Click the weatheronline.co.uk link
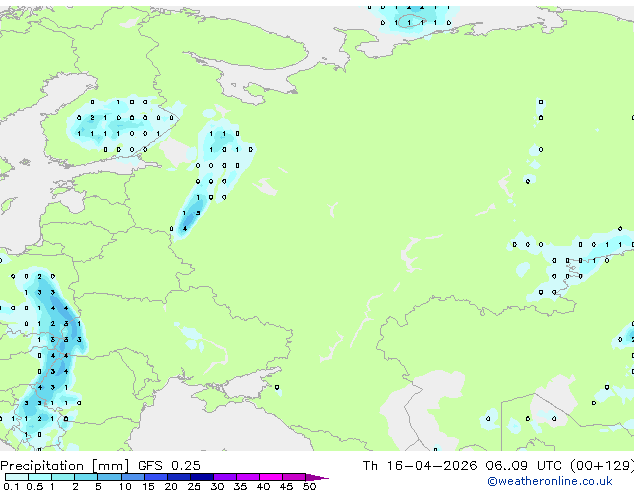 coord(550,481)
